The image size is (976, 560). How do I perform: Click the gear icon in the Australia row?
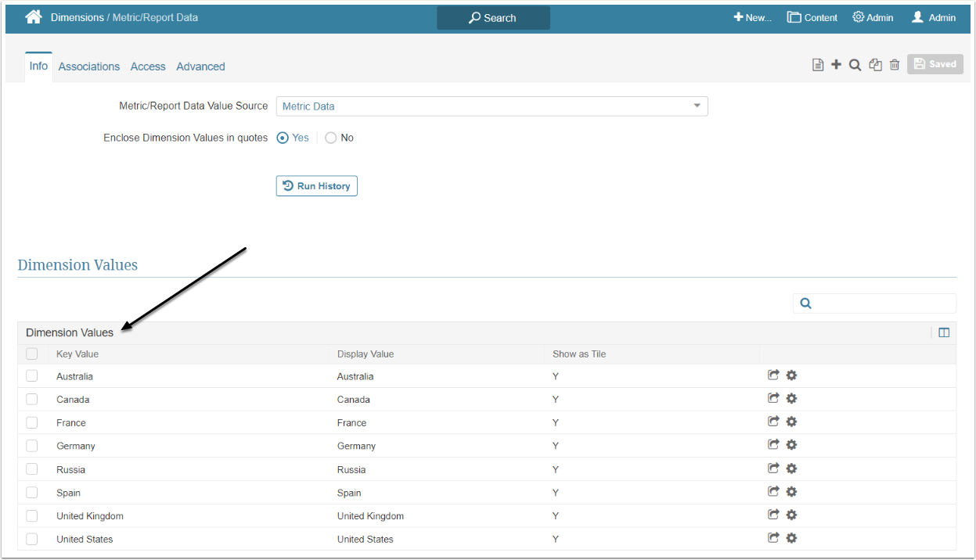[x=791, y=375]
